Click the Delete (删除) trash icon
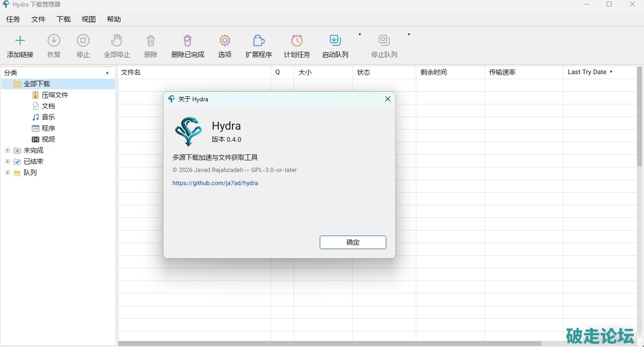The height and width of the screenshot is (347, 644). pos(151,41)
